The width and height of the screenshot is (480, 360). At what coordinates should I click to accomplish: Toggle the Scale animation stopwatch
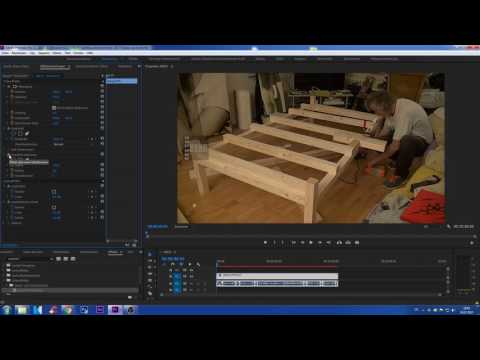tap(12, 97)
